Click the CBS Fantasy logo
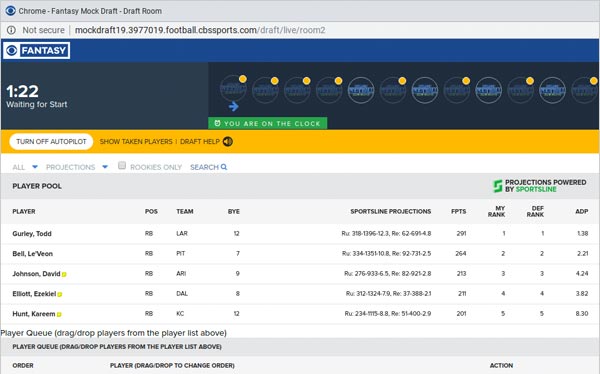The image size is (600, 374). click(x=37, y=51)
